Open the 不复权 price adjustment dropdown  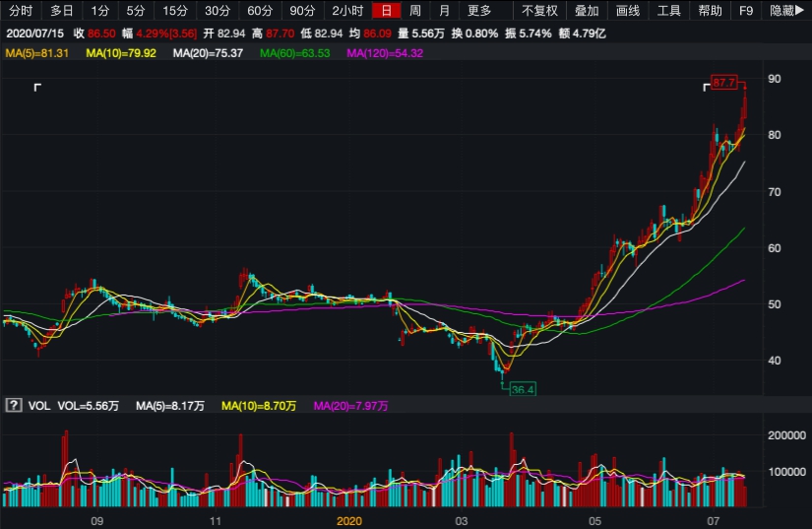click(539, 11)
